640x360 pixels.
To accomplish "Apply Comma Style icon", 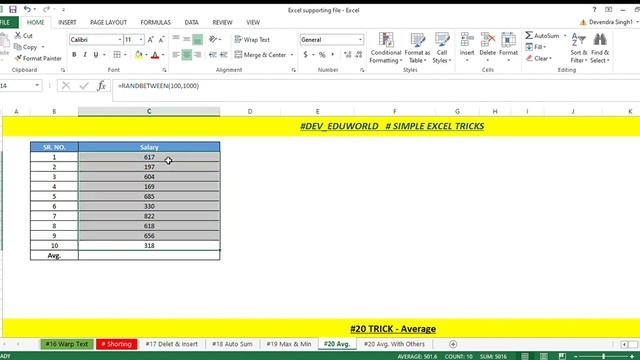I will (x=333, y=55).
